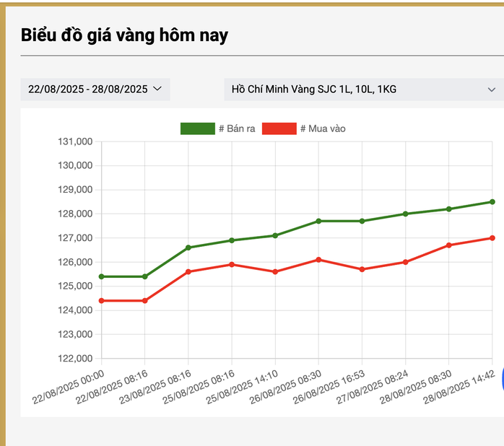Image resolution: width=504 pixels, height=446 pixels.
Task: Toggle the '# Mua vào' legend label
Action: tap(323, 128)
